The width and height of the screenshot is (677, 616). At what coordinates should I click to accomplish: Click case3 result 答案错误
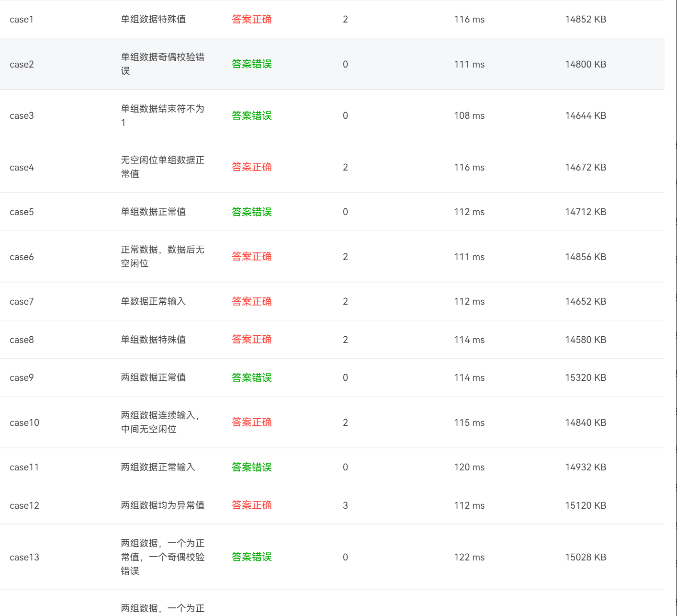(x=252, y=115)
